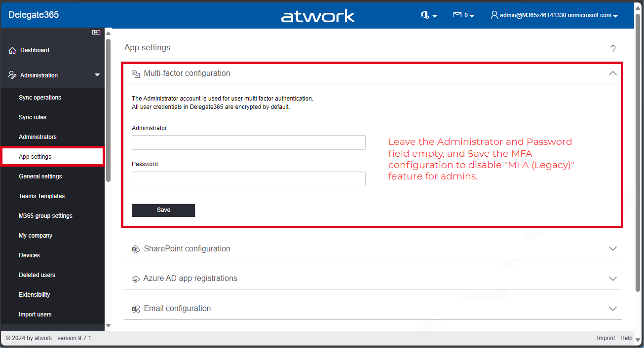Save the multi-factor configuration
The image size is (644, 348).
coord(163,210)
